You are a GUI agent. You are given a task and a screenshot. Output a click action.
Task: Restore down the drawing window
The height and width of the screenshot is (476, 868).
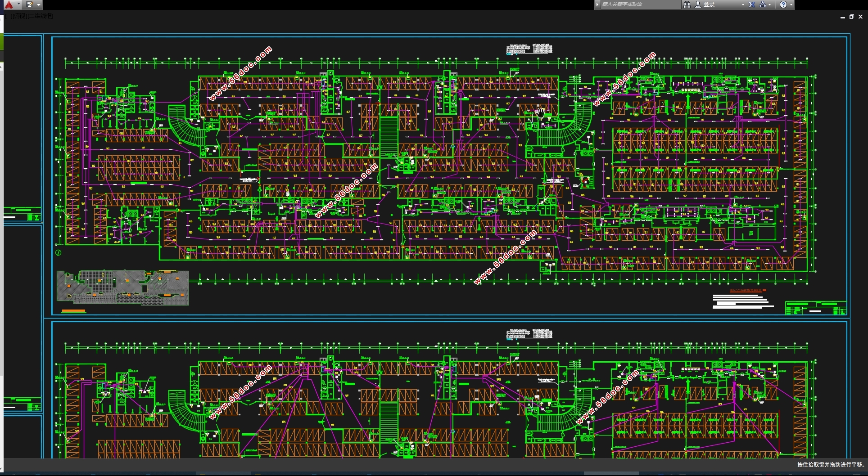851,17
